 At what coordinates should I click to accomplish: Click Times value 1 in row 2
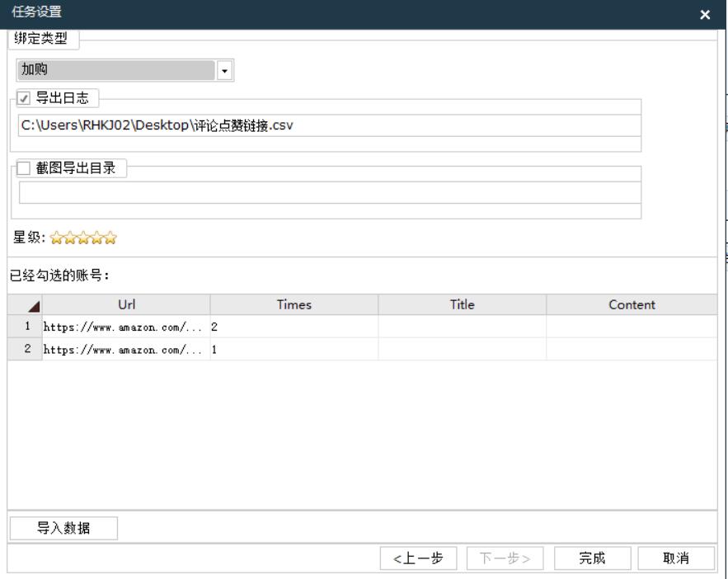[294, 349]
